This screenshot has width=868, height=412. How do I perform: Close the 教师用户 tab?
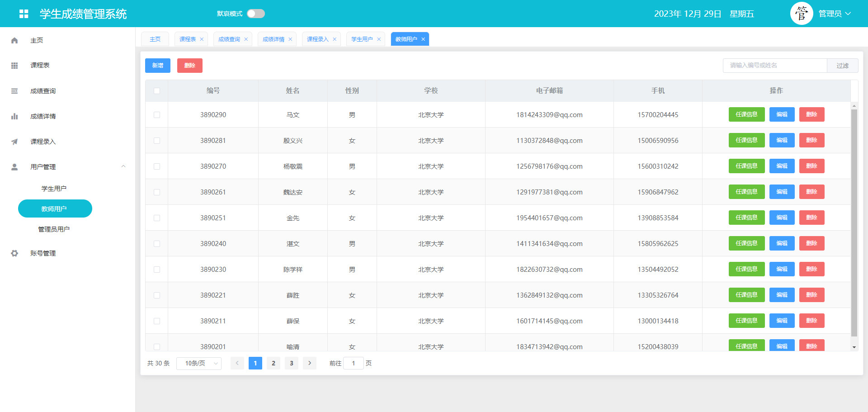[423, 39]
